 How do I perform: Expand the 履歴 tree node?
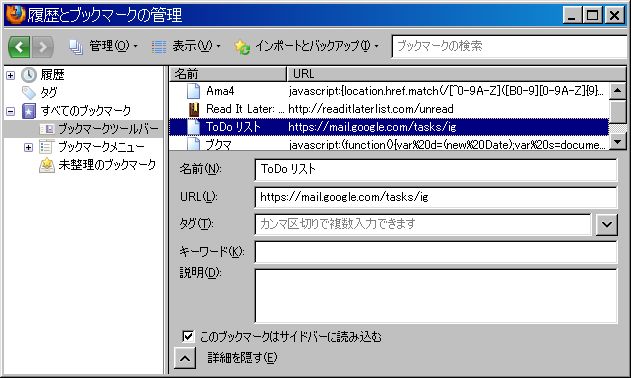tap(10, 75)
